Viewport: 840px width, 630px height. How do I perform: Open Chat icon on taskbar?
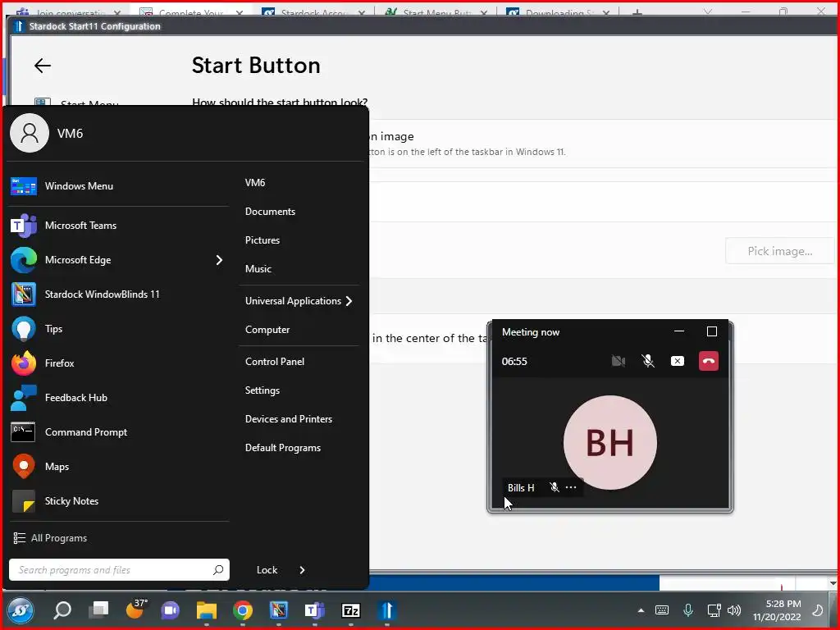point(171,610)
